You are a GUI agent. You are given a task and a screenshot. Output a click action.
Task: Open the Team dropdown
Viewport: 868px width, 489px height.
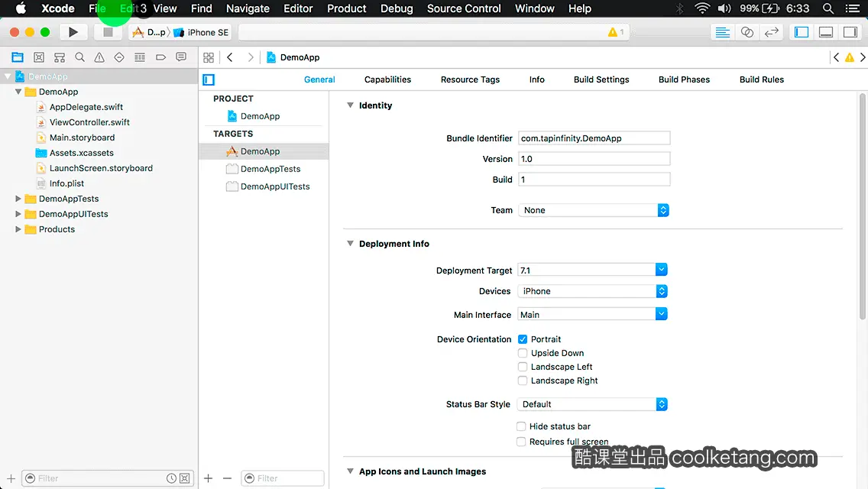click(594, 210)
